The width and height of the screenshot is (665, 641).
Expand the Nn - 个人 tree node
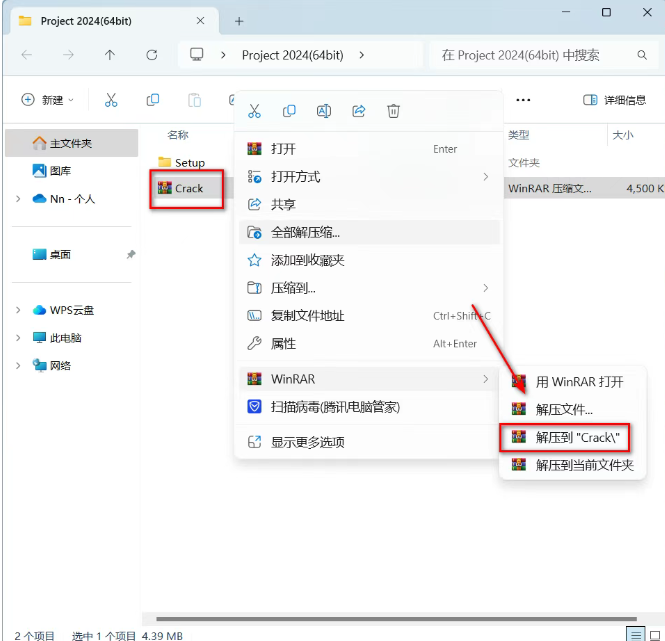(18, 199)
